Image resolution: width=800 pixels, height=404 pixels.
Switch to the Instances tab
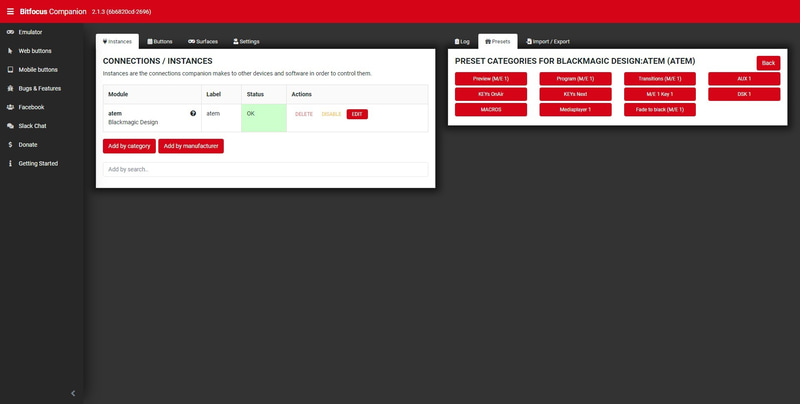(x=117, y=41)
